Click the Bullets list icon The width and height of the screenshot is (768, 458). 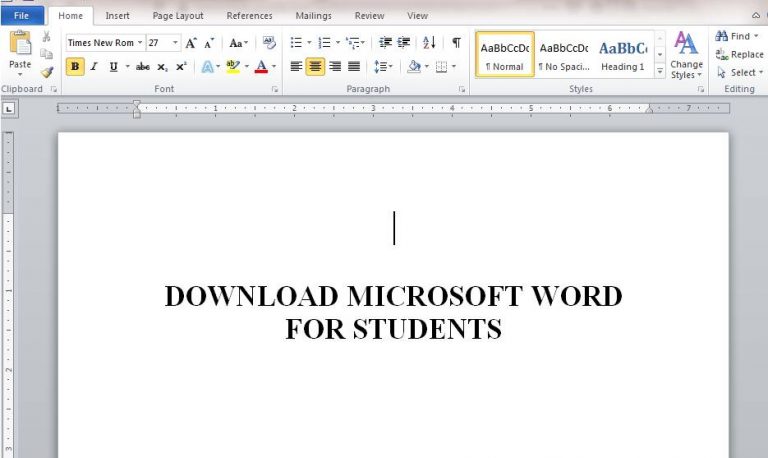click(296, 43)
